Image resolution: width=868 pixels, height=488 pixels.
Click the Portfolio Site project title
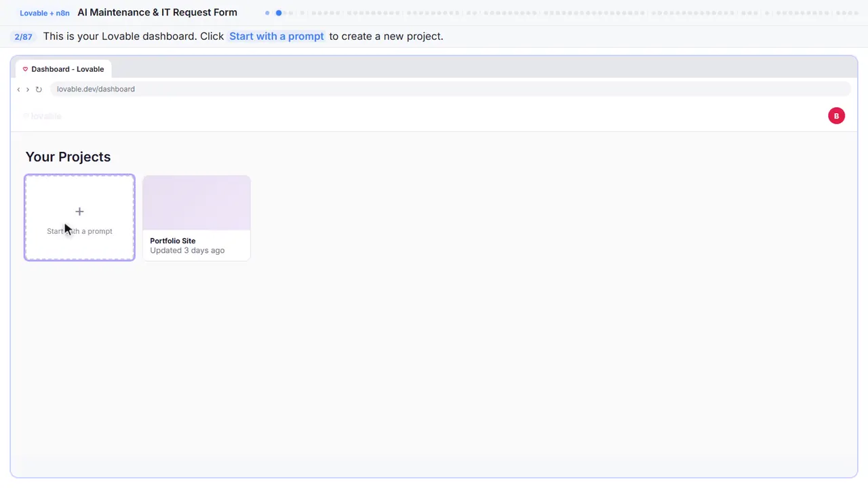(173, 241)
